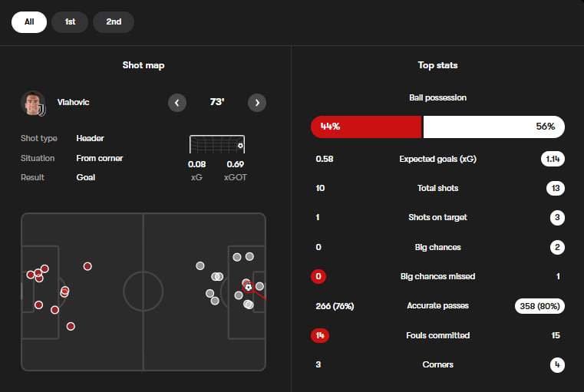Show 2nd half stats
The height and width of the screenshot is (392, 584).
pyautogui.click(x=114, y=22)
